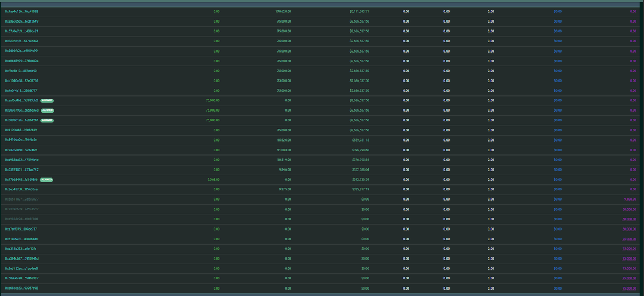
Task: Open greyed address 0x6b511897...2d5c2827
Action: click(21, 199)
